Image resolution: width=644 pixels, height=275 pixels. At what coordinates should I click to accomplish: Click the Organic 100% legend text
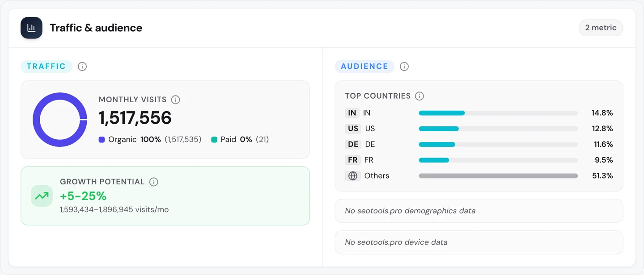click(x=135, y=140)
